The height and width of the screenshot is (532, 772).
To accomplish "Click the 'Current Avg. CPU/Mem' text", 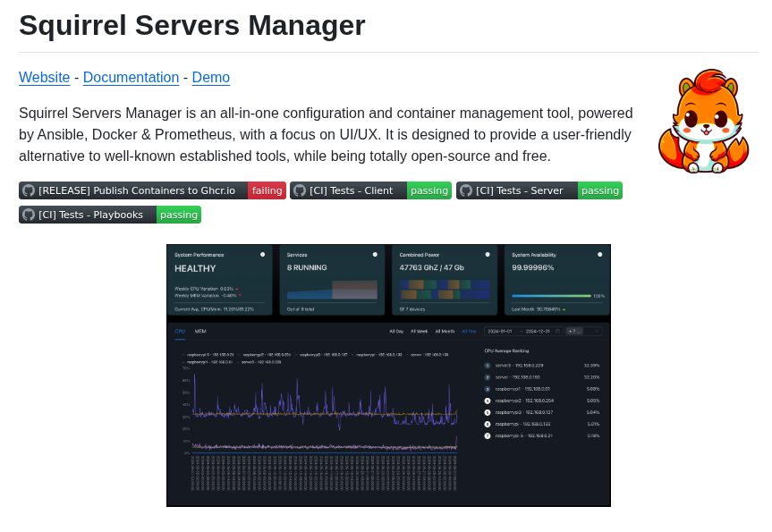I will 214,309.
